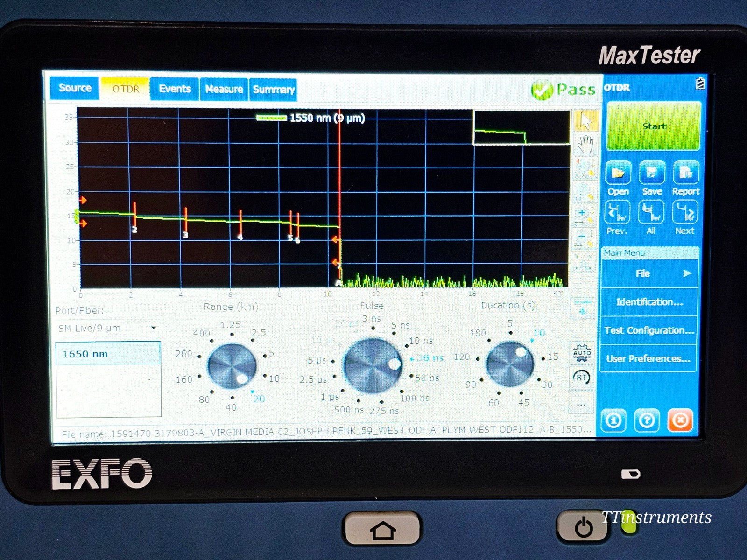The image size is (747, 560).
Task: Set Pulse dial to 275 ns
Action: click(x=384, y=411)
